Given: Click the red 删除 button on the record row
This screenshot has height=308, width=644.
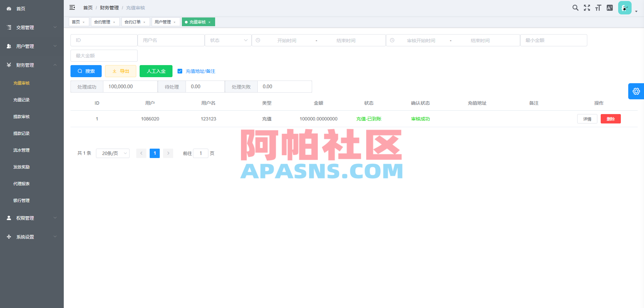Looking at the screenshot, I should click(x=610, y=118).
